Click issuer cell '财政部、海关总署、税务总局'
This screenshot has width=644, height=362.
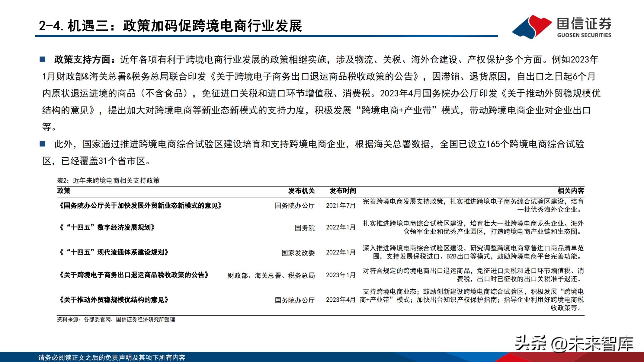tap(271, 275)
